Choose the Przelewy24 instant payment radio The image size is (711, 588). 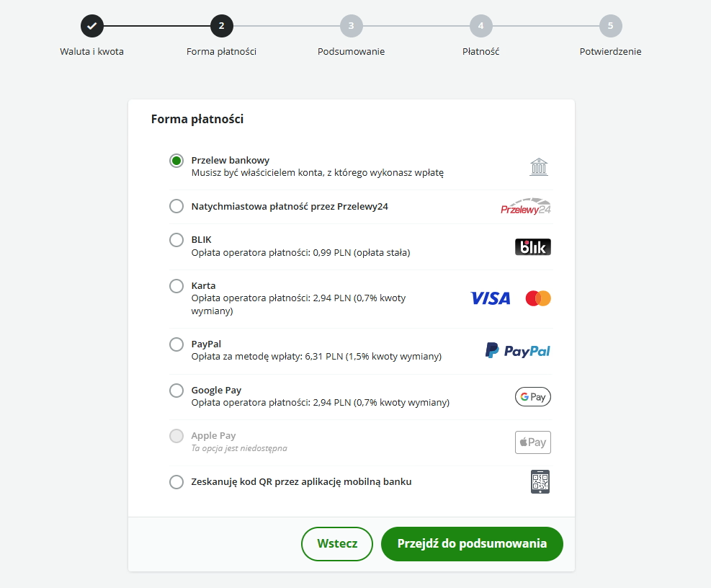tap(176, 207)
